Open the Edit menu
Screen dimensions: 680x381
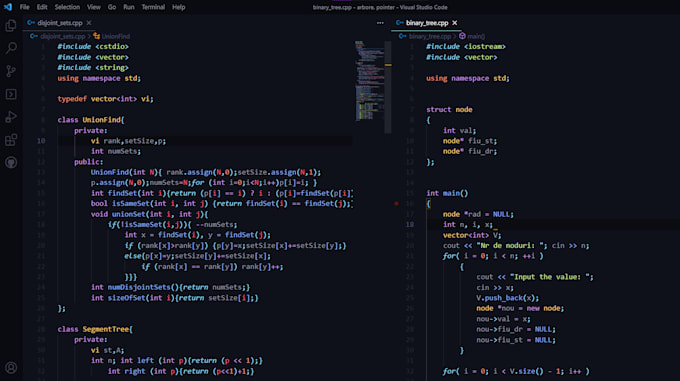[x=42, y=7]
